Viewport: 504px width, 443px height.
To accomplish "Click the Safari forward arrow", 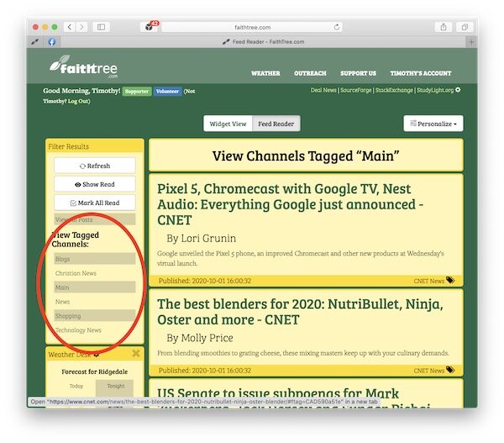I will (81, 27).
